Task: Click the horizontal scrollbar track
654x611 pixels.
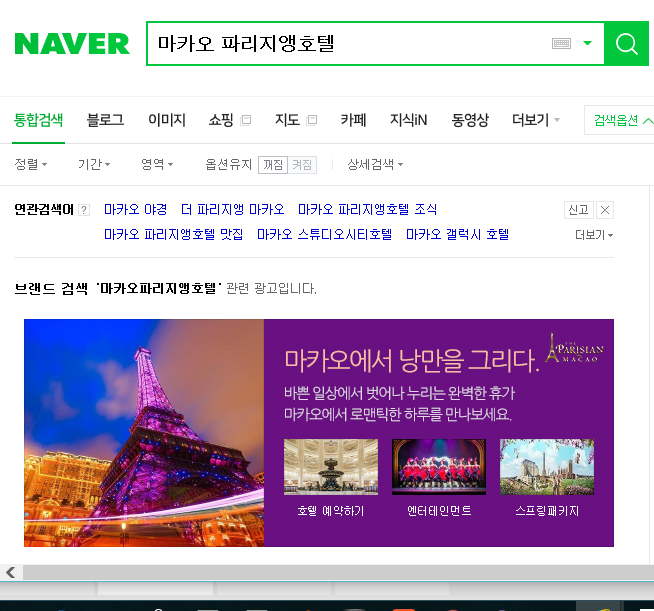Action: pyautogui.click(x=338, y=572)
